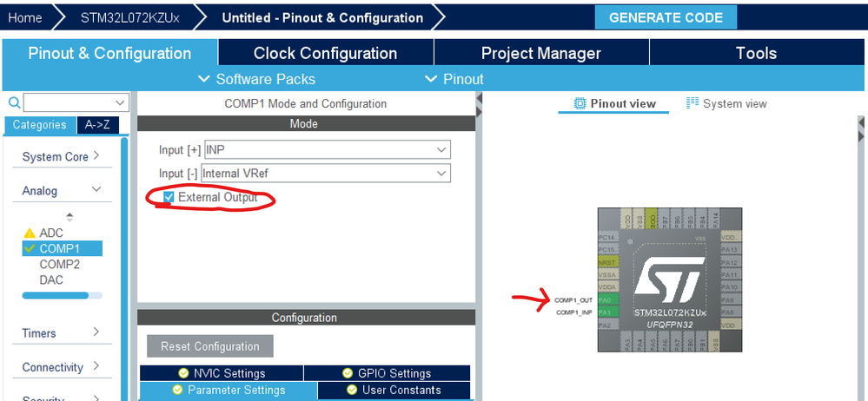Open the GPIO Settings tab
Image resolution: width=868 pixels, height=401 pixels.
point(387,373)
